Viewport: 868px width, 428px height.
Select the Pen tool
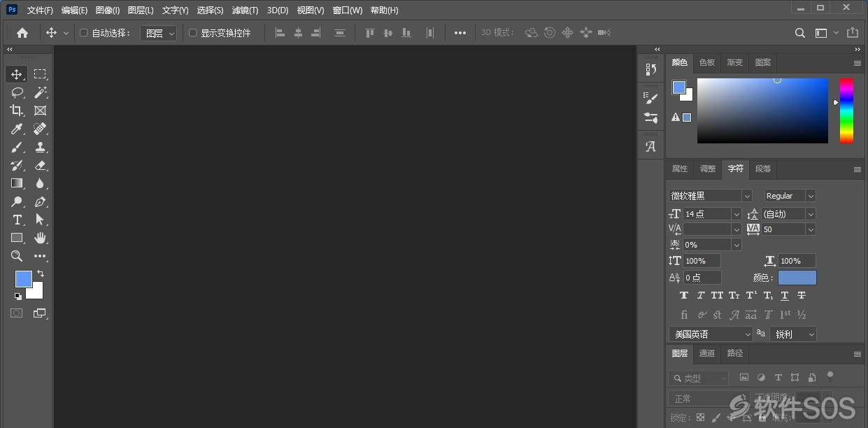(41, 201)
